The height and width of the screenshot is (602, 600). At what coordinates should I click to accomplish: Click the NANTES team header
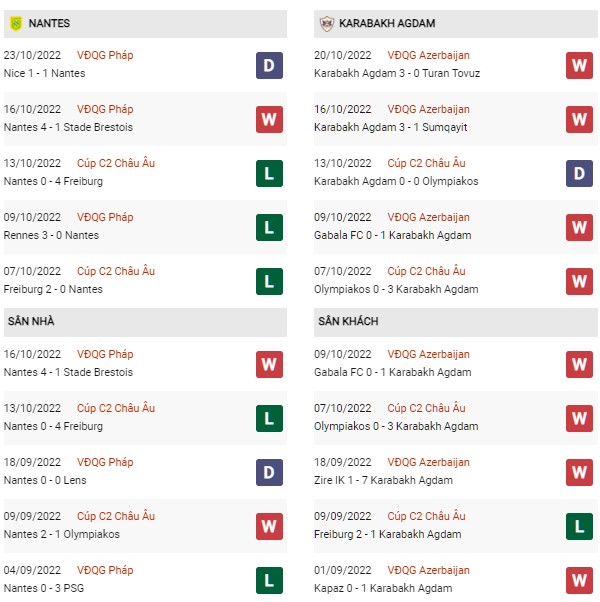point(145,24)
